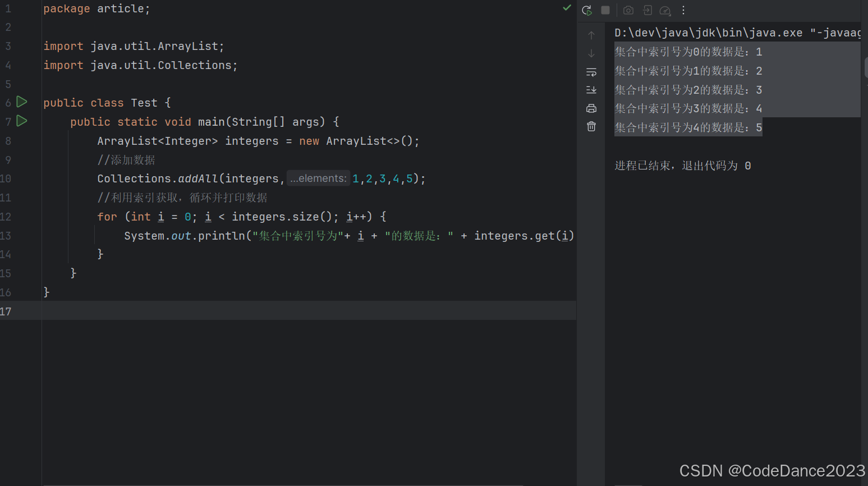Screen dimensions: 868x486
Task: Click 'integers.get(i)' expression
Action: tap(524, 236)
